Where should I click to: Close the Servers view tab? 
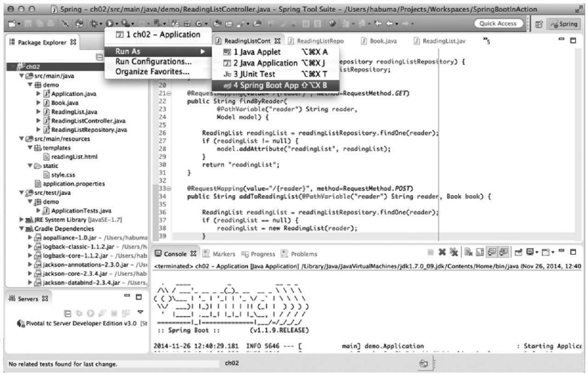click(x=45, y=299)
